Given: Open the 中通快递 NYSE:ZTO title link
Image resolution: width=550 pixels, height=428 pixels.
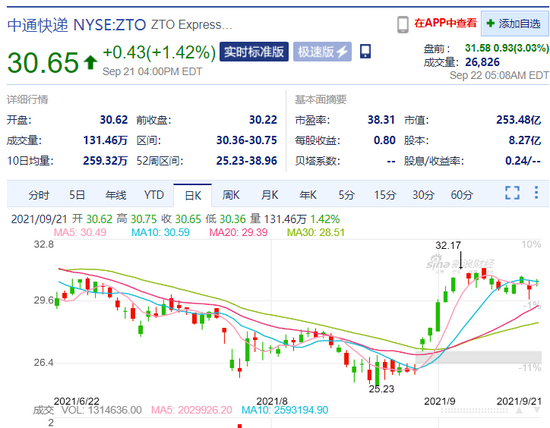Looking at the screenshot, I should (x=76, y=25).
